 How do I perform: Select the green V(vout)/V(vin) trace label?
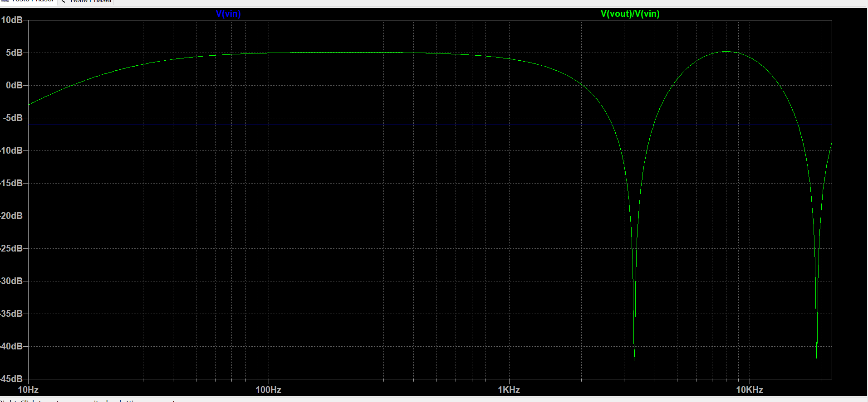click(630, 14)
